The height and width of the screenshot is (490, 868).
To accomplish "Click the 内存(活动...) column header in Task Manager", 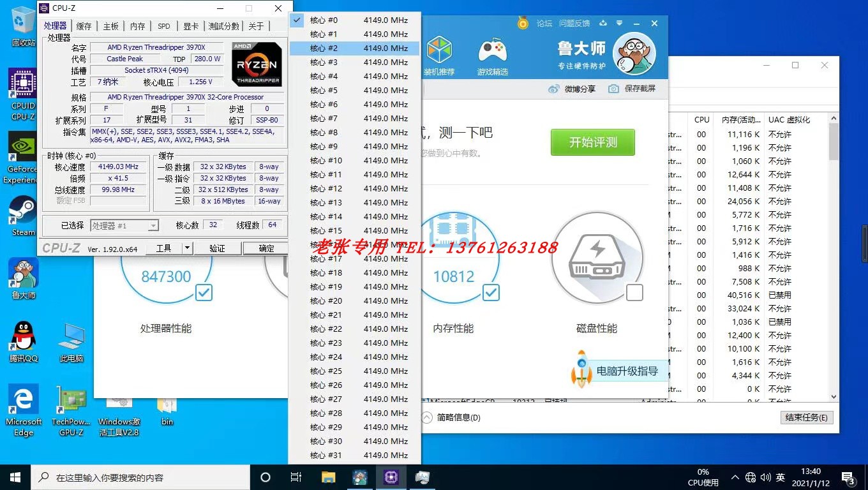I will 740,119.
